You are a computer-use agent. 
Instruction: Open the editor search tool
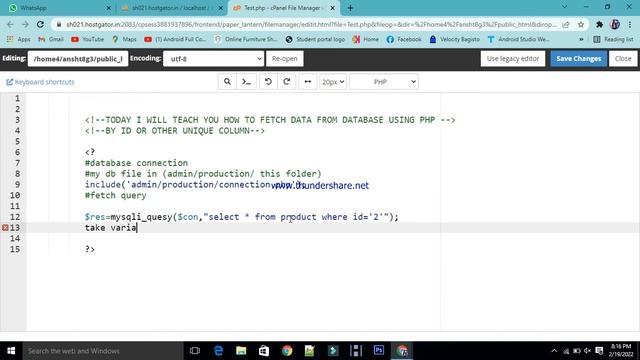pyautogui.click(x=227, y=82)
